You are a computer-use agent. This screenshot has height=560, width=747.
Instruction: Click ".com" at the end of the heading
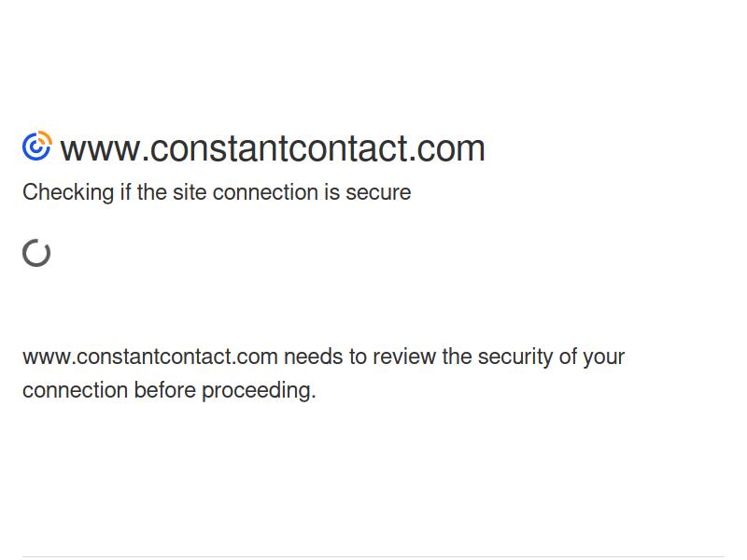tap(447, 148)
